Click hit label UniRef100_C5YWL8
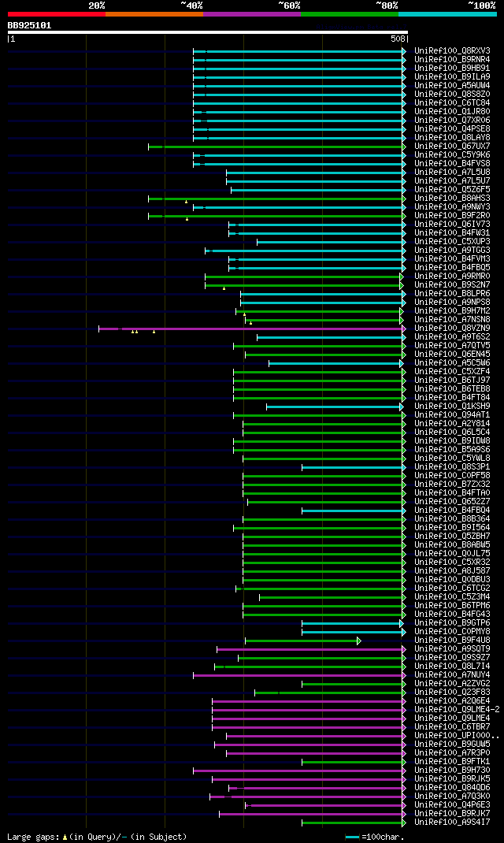 (x=452, y=459)
